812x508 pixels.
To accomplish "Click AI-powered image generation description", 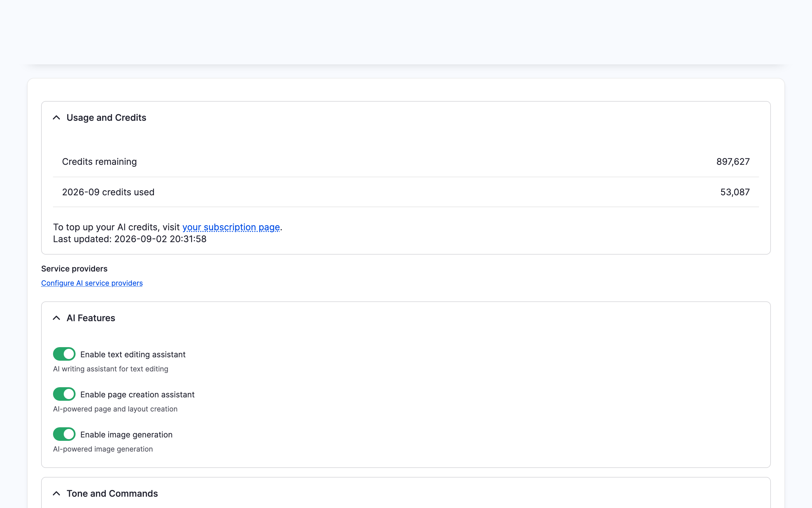I will 103,449.
